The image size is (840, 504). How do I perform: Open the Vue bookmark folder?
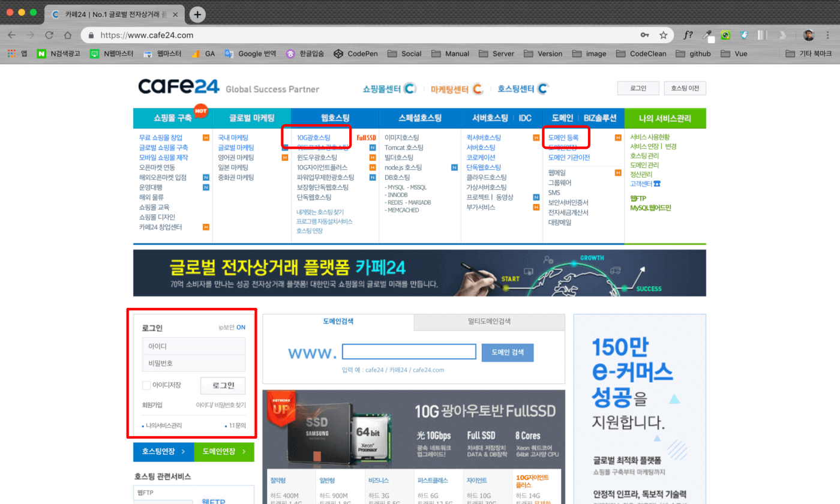click(x=734, y=53)
